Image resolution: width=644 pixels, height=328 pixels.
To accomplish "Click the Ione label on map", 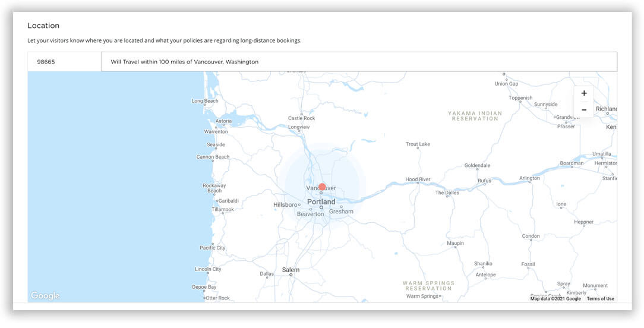I will point(561,204).
